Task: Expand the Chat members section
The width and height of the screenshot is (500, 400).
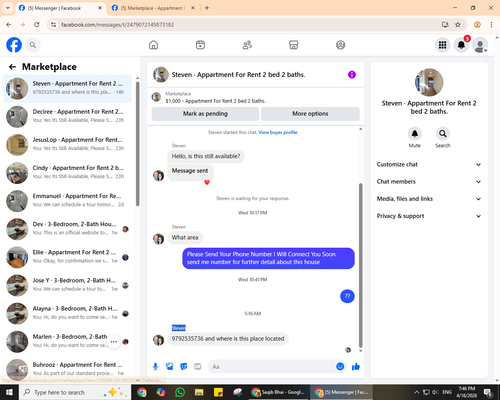Action: coord(429,182)
